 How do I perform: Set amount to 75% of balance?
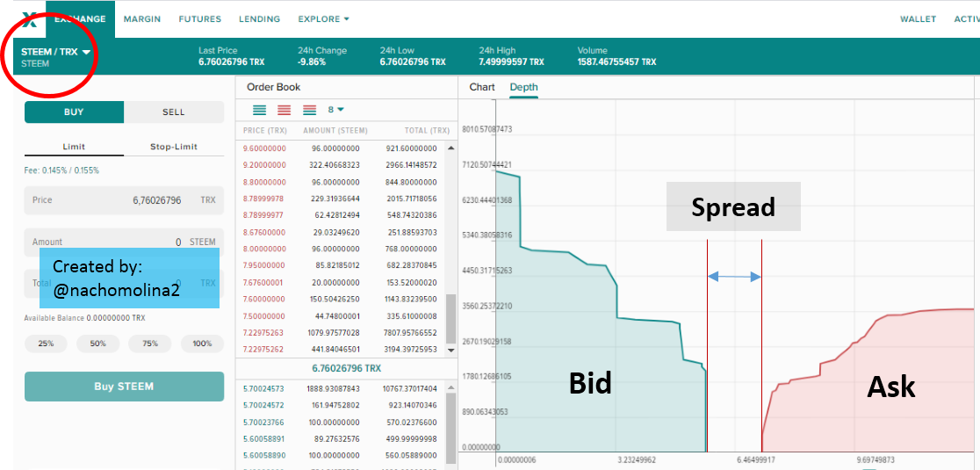pos(149,343)
